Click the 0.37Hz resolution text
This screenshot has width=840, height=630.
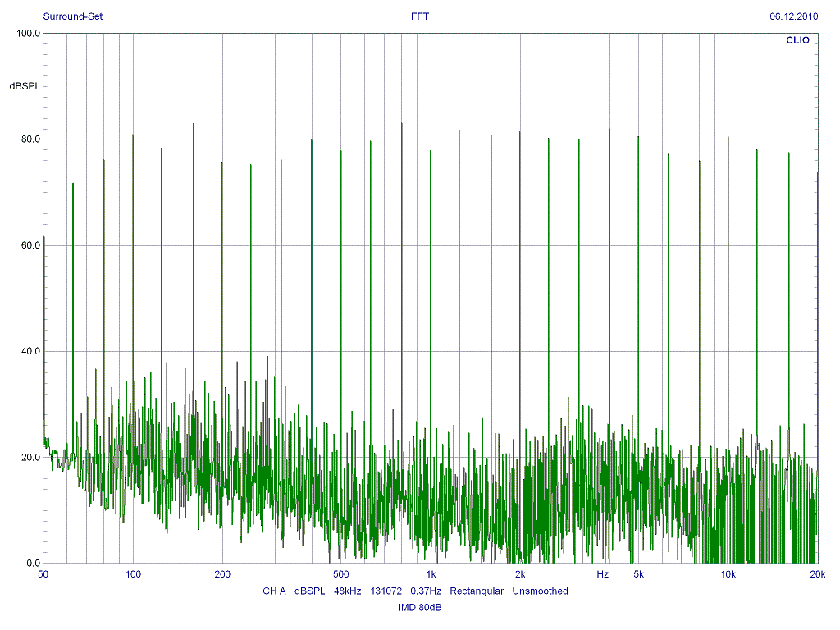click(x=426, y=591)
